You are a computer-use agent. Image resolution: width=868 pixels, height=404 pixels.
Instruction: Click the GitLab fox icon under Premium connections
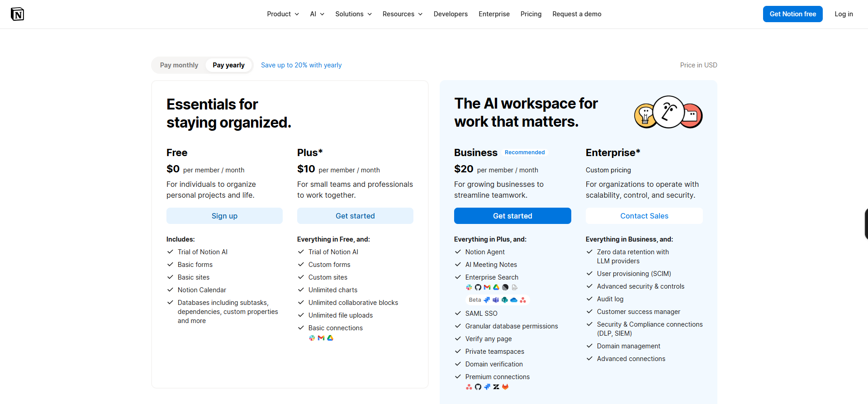point(505,387)
